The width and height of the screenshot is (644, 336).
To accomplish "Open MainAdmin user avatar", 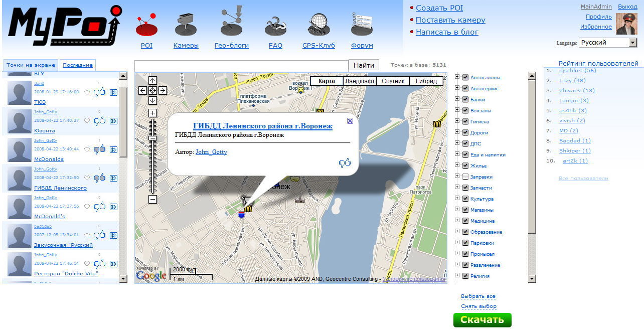I will coord(626,24).
